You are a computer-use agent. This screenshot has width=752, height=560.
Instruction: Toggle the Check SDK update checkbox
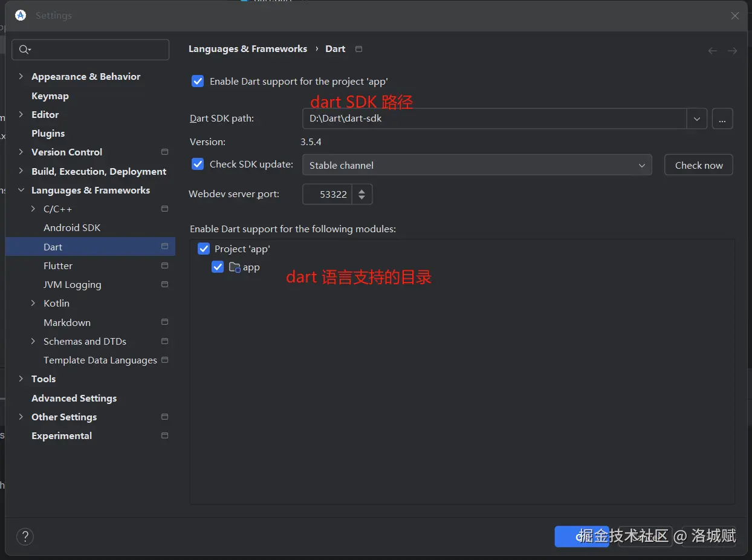[198, 164]
